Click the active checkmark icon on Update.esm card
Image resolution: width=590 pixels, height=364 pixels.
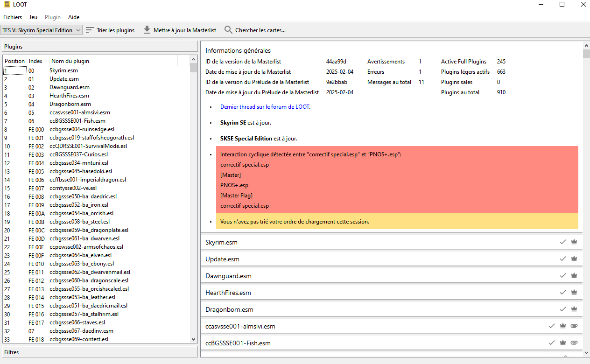click(x=563, y=259)
